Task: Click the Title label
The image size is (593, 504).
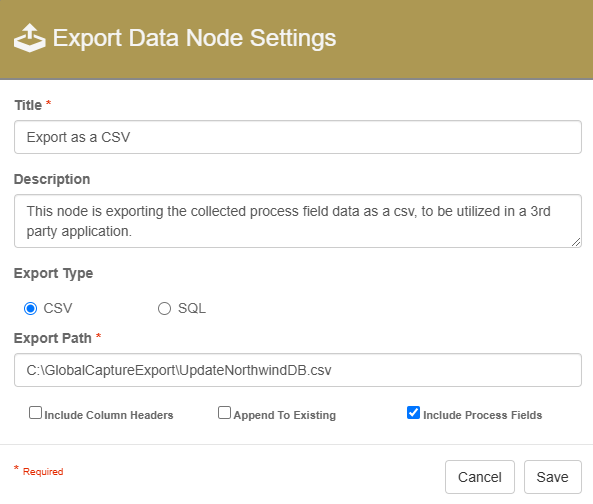Action: 28,105
